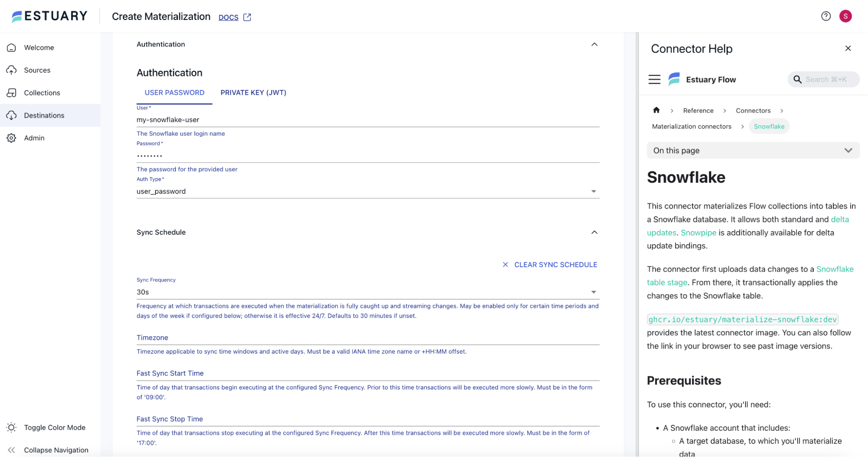Follow the Snowflake table stage link

coord(835,269)
